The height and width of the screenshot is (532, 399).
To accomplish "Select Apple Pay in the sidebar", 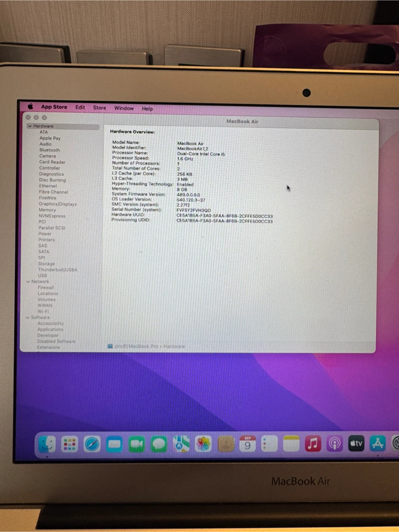I will pos(50,138).
